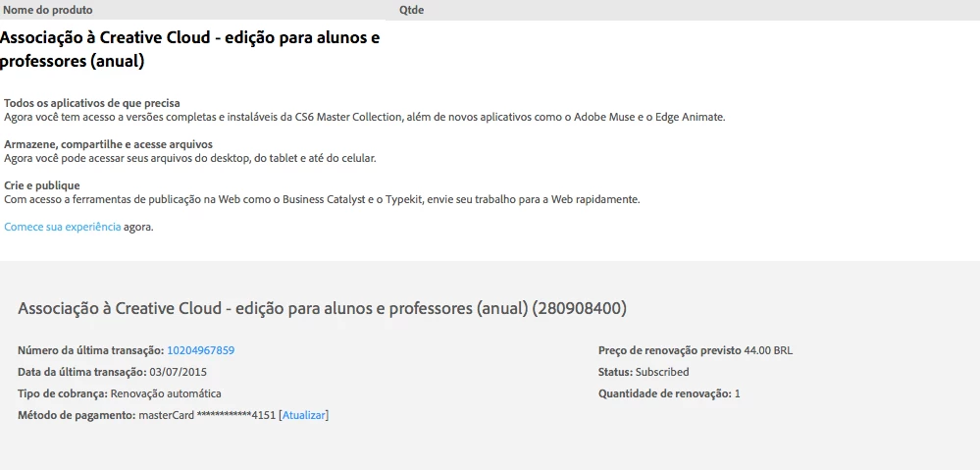
Task: Open transaction number 10204967859
Action: click(x=201, y=350)
